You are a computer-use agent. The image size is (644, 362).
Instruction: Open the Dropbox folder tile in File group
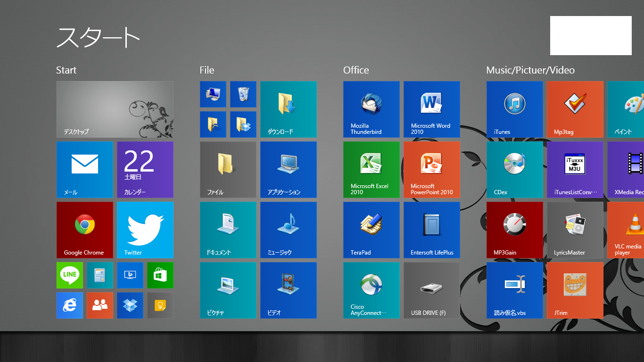coord(243,124)
